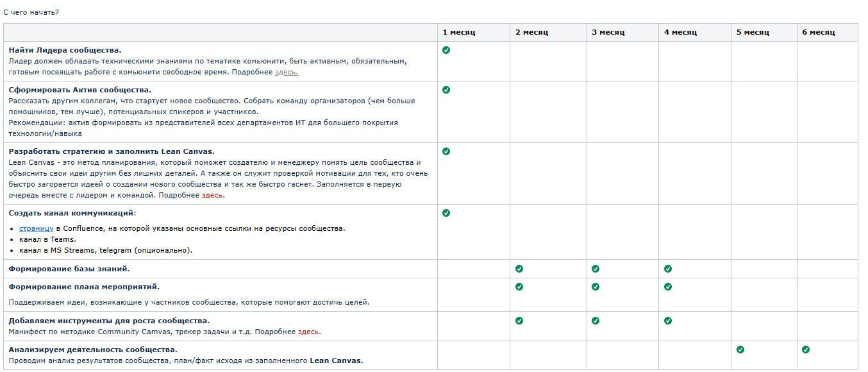Select the title Формирование плана мероприятий.
Screen dimensions: 868x372
(85, 287)
